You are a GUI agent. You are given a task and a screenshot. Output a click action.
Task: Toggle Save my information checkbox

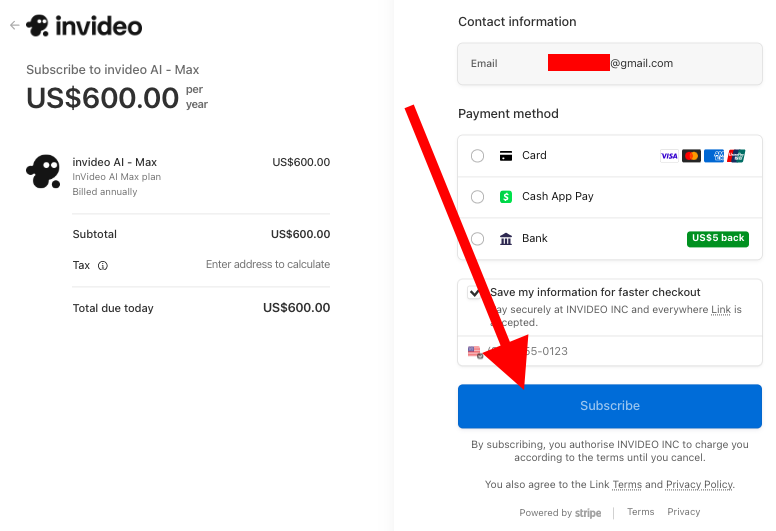click(x=475, y=293)
